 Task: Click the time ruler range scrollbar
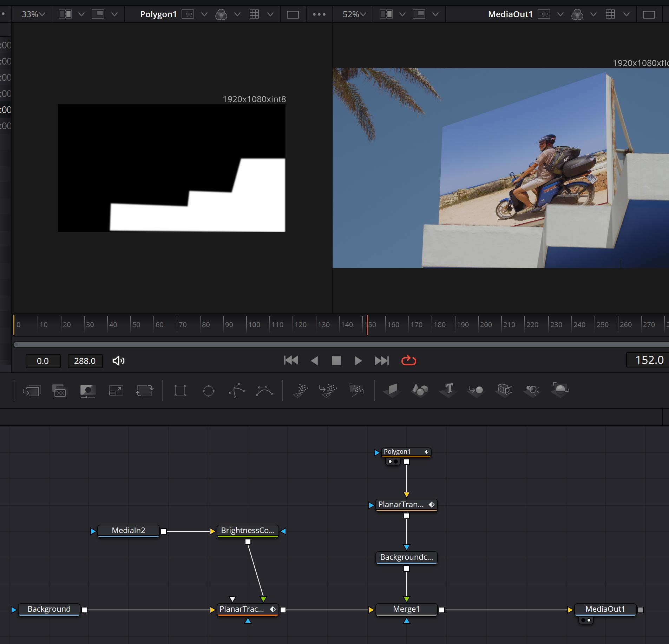[x=341, y=345]
